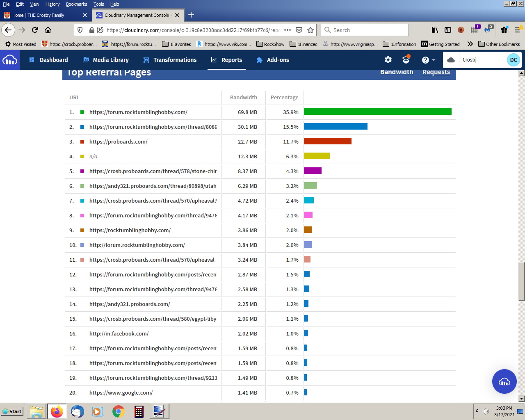Select the Reports navigation item
Viewport: 525px width, 420px height.
[x=226, y=60]
